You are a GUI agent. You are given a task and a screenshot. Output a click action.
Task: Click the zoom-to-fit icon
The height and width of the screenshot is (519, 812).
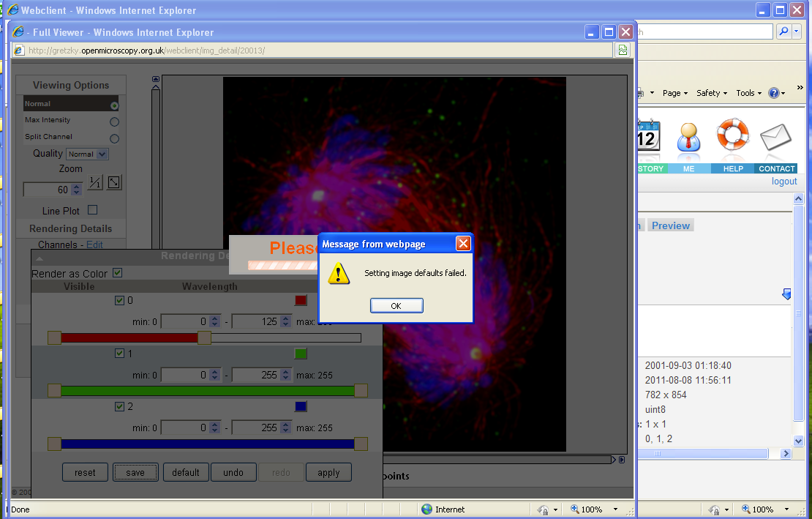coord(114,182)
